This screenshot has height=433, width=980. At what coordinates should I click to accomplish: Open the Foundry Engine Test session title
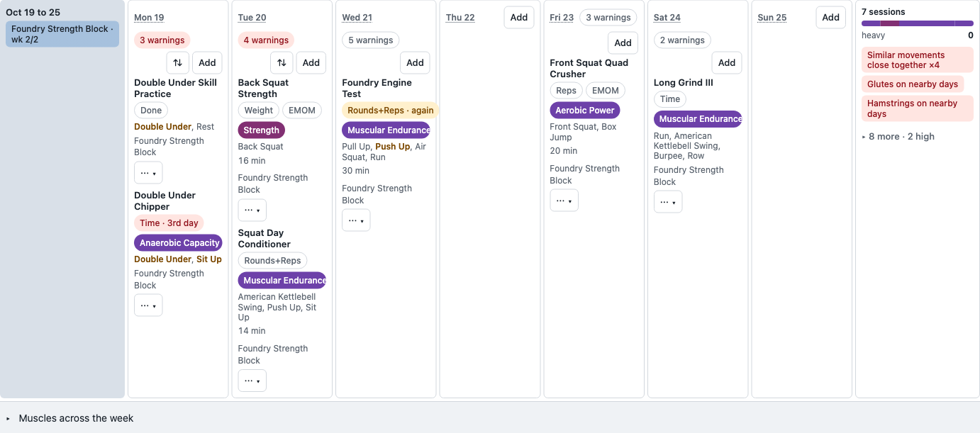(377, 88)
